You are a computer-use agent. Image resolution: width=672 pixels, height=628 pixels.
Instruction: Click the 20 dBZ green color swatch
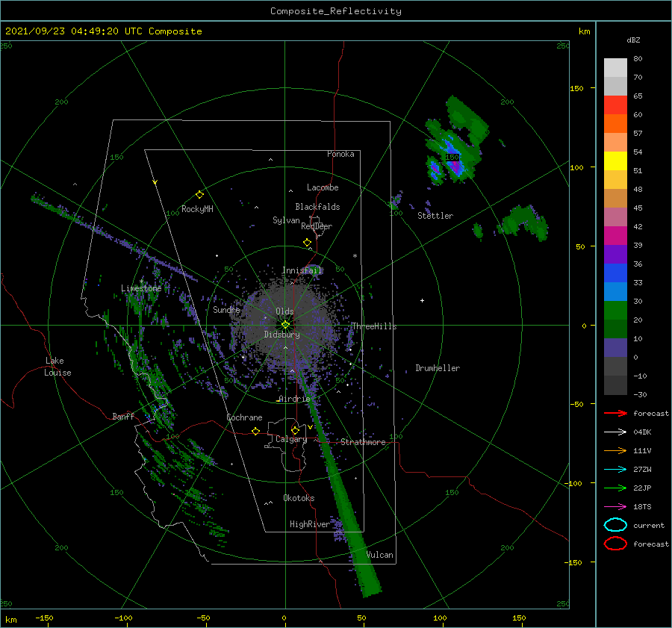[615, 310]
